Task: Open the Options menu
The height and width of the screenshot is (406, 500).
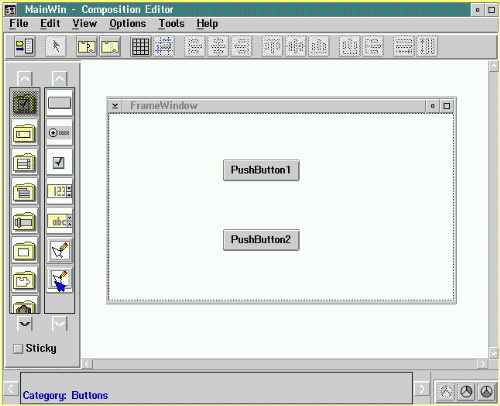Action: [x=128, y=23]
